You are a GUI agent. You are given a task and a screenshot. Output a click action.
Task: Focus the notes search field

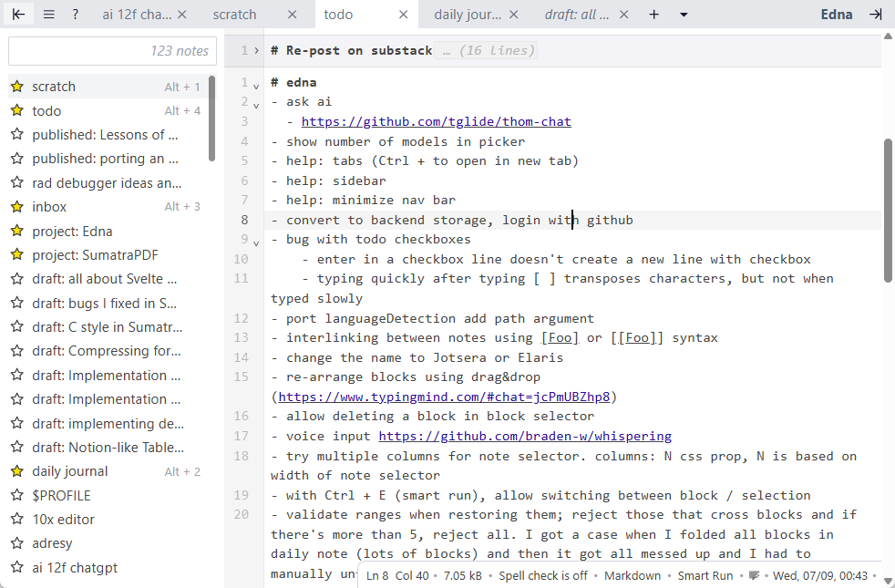[112, 51]
